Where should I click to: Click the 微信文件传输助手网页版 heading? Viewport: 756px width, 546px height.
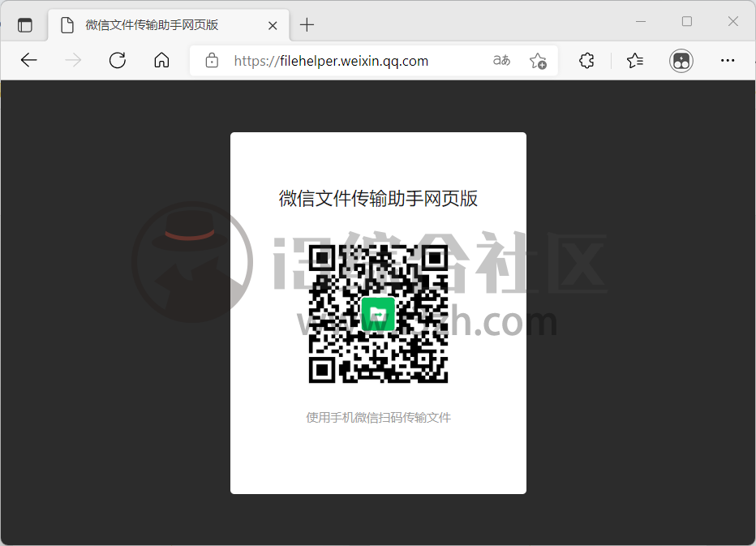tap(379, 198)
